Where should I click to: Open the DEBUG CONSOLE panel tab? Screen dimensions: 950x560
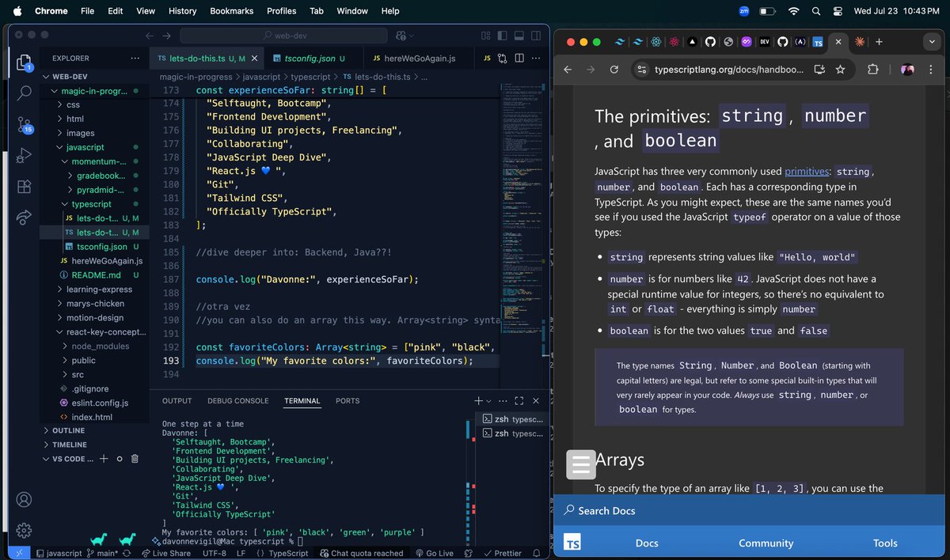(x=237, y=401)
